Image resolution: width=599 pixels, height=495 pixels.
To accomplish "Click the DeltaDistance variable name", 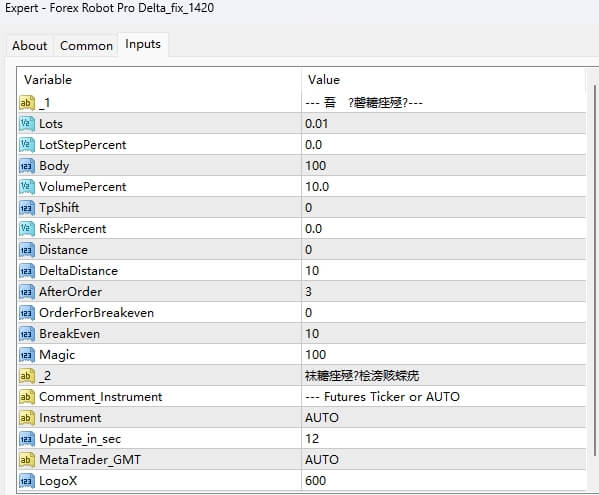I will [78, 271].
